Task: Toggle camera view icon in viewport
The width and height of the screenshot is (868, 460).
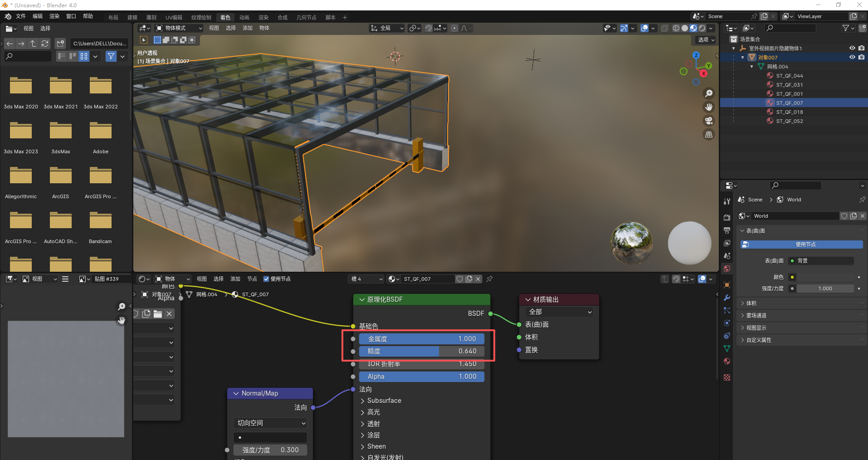Action: point(708,121)
